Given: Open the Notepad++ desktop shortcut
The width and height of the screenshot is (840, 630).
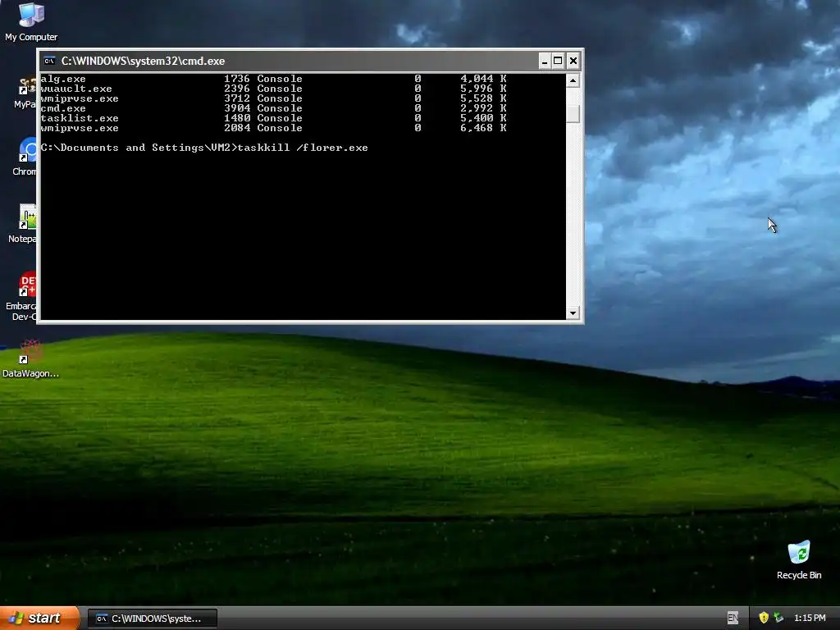Looking at the screenshot, I should point(21,223).
